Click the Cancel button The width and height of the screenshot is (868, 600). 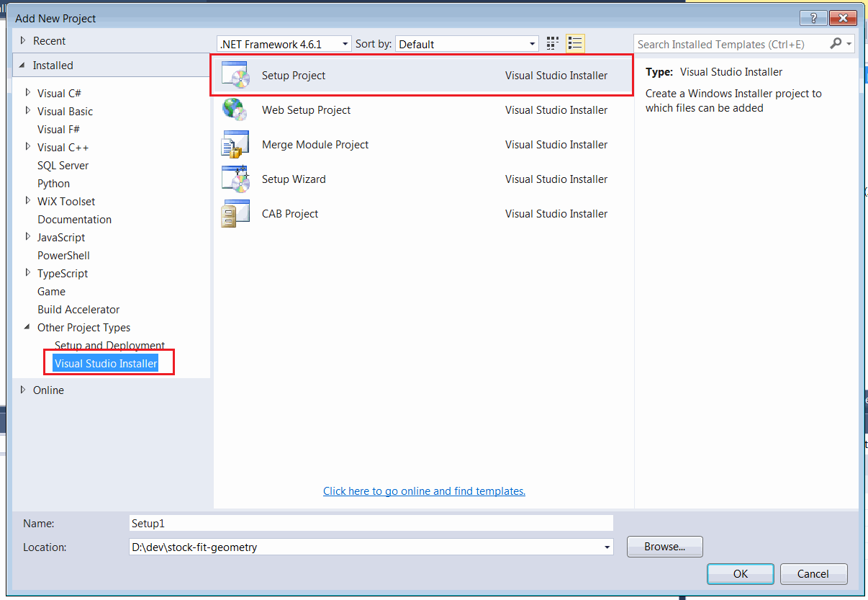point(813,574)
